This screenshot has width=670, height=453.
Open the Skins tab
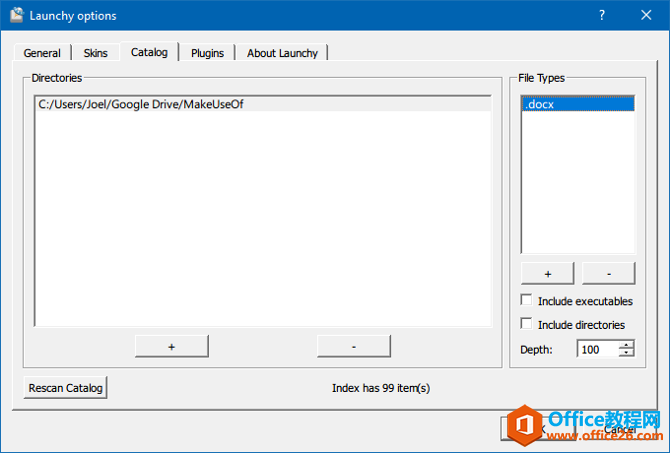95,53
